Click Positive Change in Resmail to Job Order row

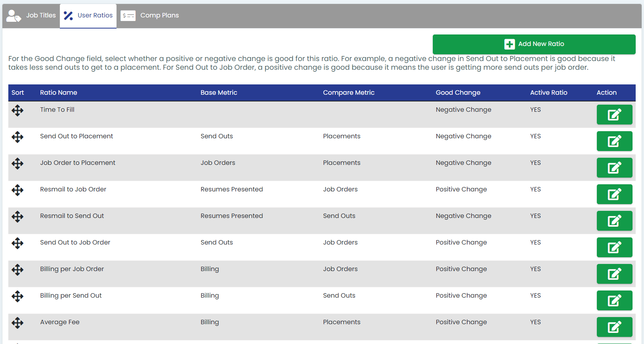tap(461, 189)
